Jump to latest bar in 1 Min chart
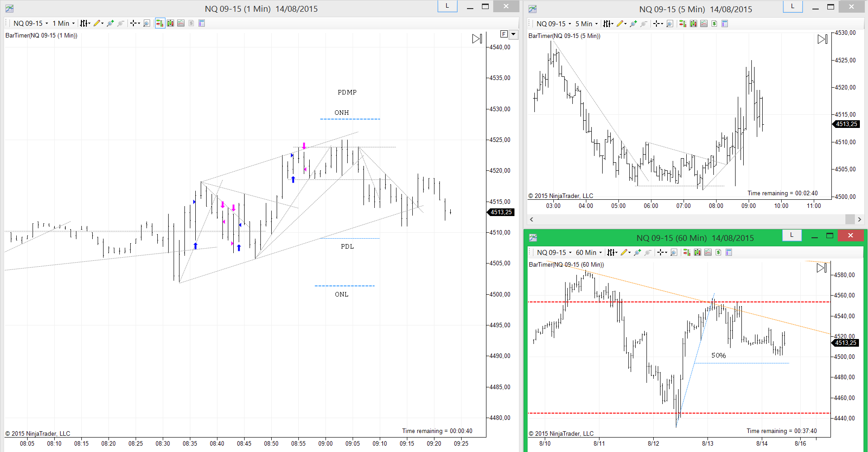 tap(477, 39)
